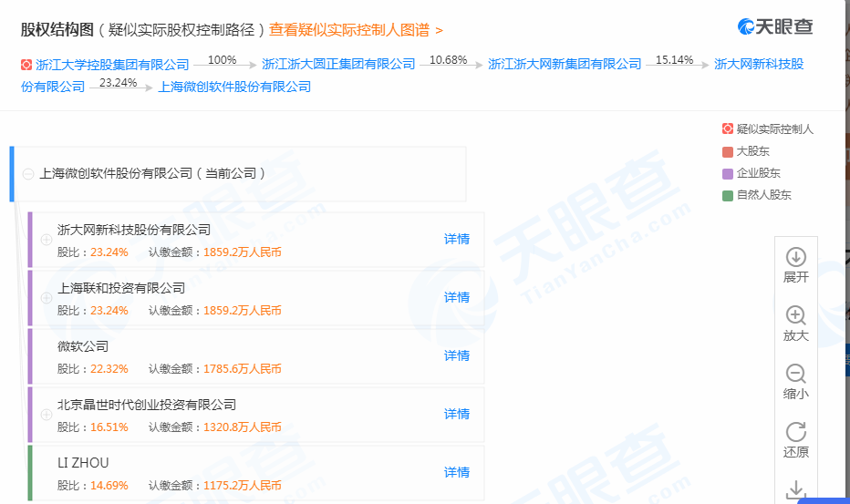Viewport: 850px width, 504px height.
Task: Click the 10.68% percentage in the control path
Action: click(x=449, y=60)
